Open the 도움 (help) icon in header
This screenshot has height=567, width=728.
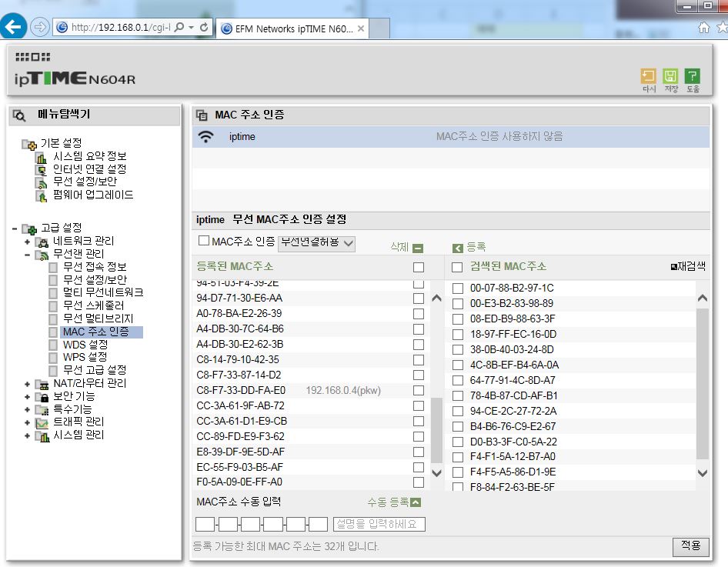pyautogui.click(x=693, y=76)
